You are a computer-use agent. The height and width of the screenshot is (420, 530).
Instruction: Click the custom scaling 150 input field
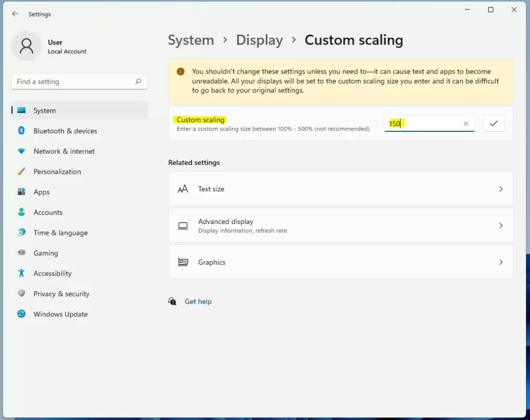coord(429,124)
